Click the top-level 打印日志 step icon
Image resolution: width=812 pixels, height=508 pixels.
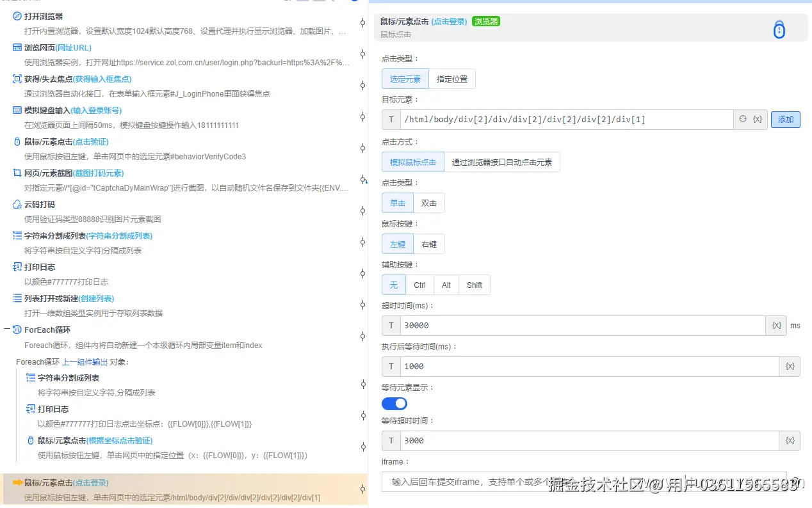(17, 267)
